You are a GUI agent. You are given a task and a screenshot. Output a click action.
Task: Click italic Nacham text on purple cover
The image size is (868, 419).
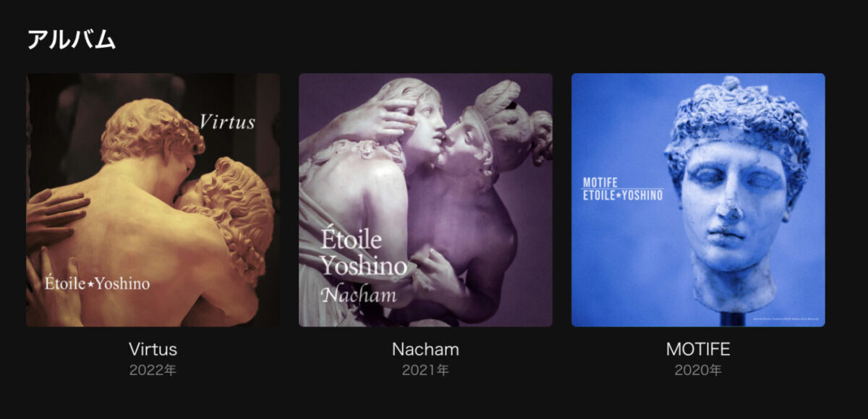click(359, 295)
